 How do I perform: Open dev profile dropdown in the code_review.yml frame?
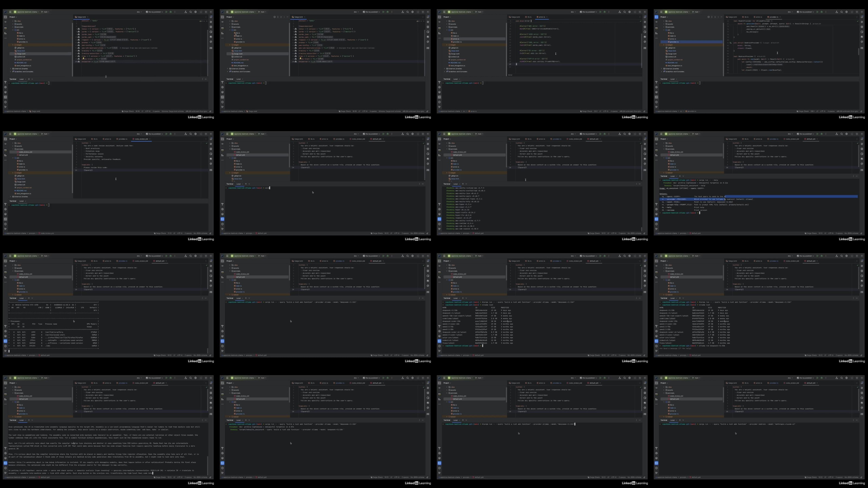pyautogui.click(x=139, y=134)
